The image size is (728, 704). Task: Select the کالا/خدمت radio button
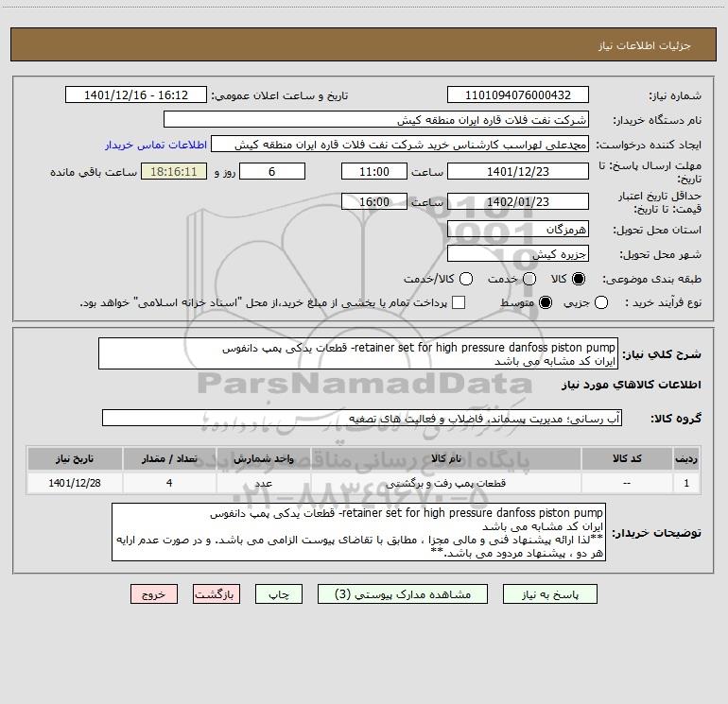coord(466,279)
